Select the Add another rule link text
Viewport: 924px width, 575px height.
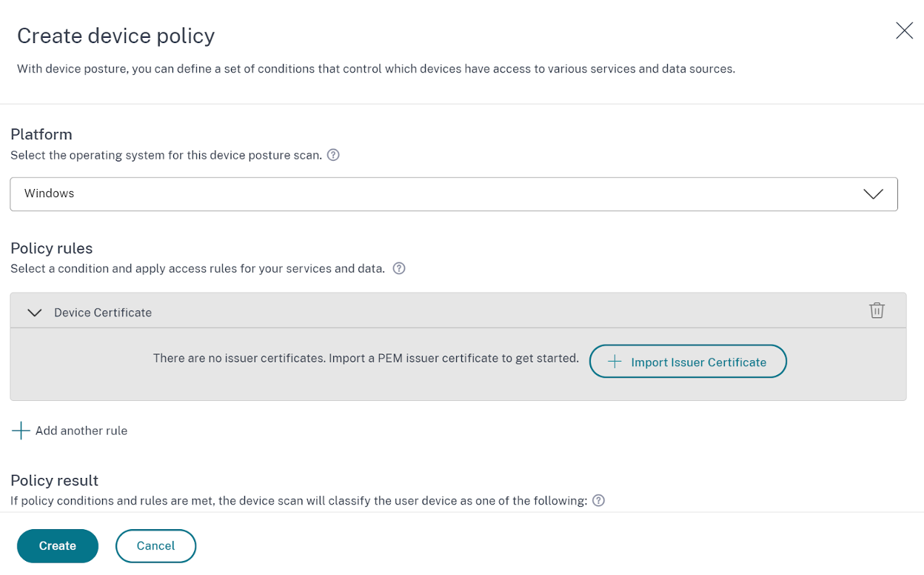point(81,431)
